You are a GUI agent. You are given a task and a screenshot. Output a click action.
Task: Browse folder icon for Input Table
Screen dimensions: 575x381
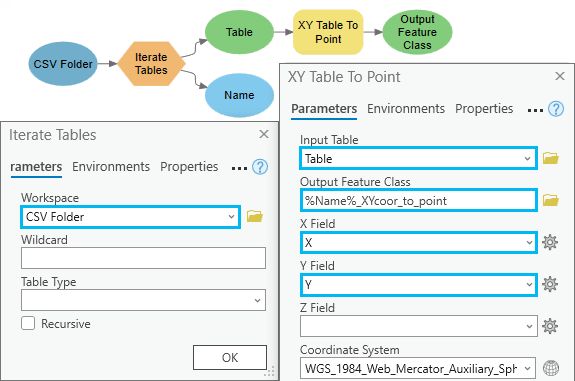551,158
